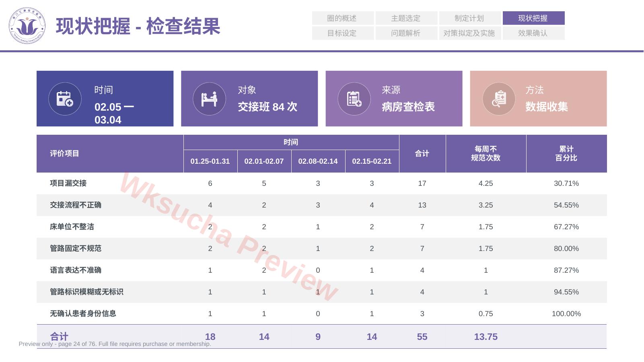Click the 18 total under 01.25-01.31
Screen dimensions: 644x362
tap(210, 337)
